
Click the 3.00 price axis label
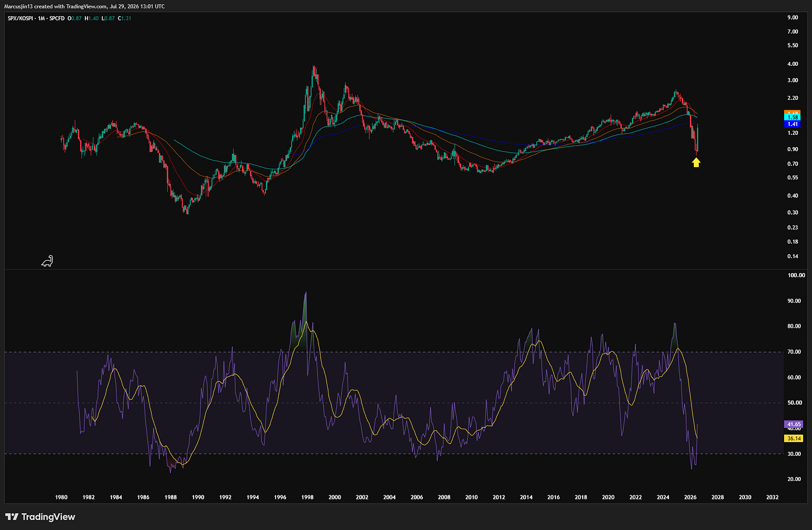[792, 80]
